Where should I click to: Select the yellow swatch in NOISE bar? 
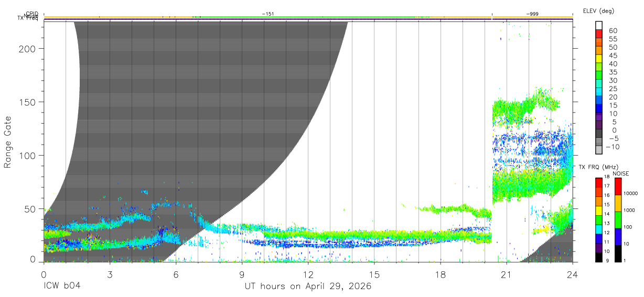(619, 203)
